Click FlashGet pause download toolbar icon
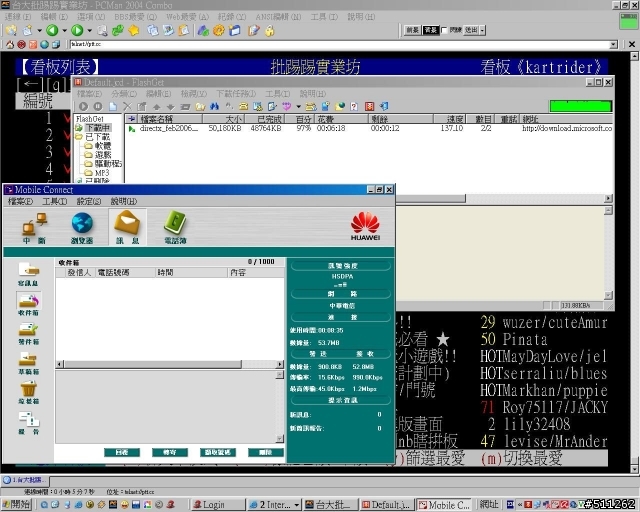 (x=98, y=107)
